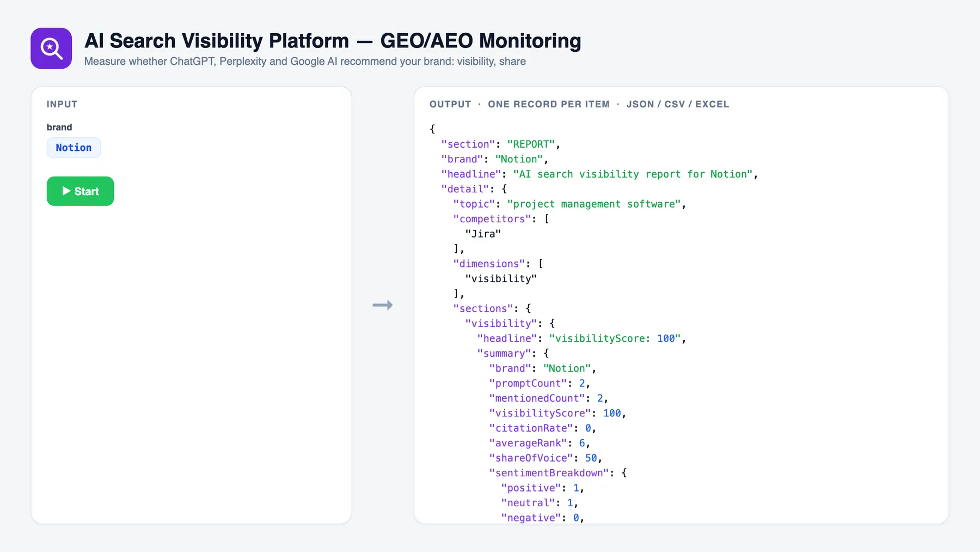Click the "negative": 0 line
Viewport: 980px width, 552px height.
point(542,518)
